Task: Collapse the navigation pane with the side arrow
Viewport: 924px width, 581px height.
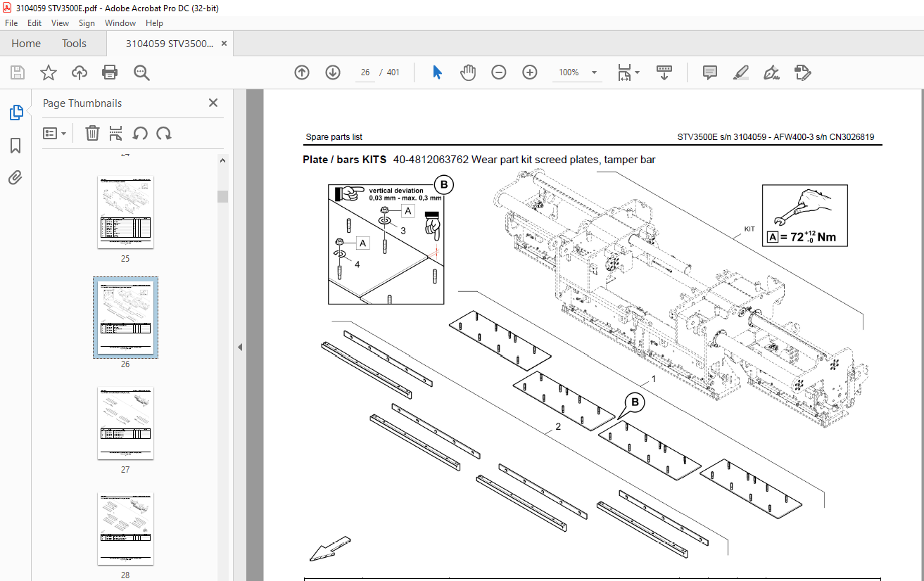Action: 239,347
